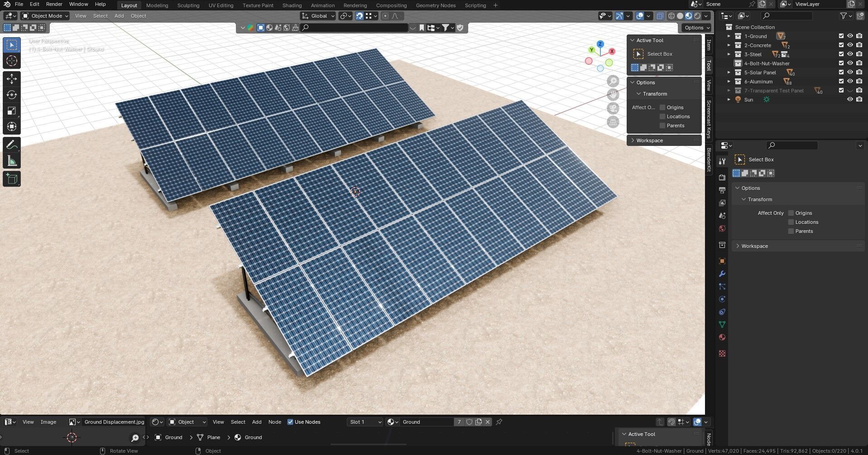Open outliner filter dropdown
Screen dimensions: 868x455
[x=846, y=16]
